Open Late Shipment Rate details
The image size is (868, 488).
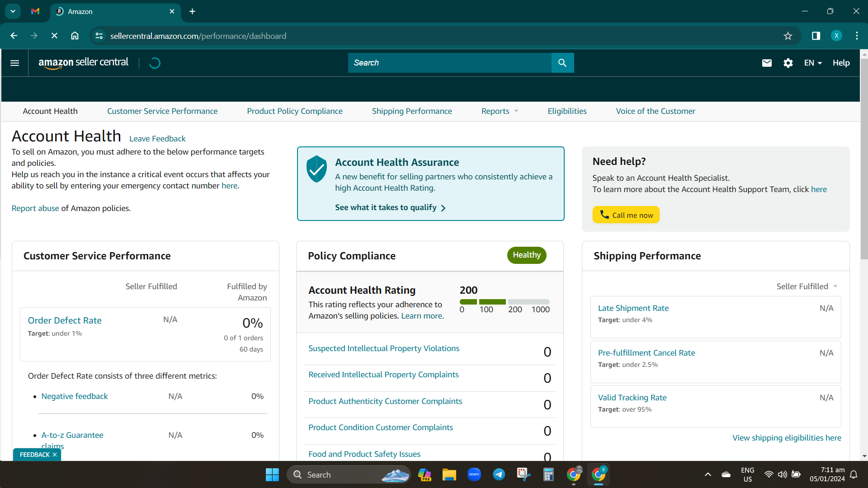633,308
